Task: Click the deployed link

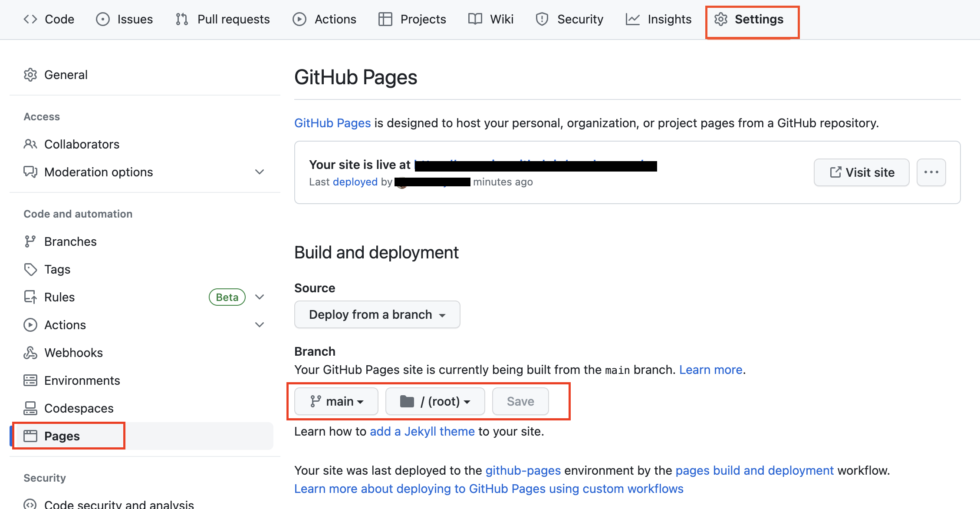Action: click(355, 182)
